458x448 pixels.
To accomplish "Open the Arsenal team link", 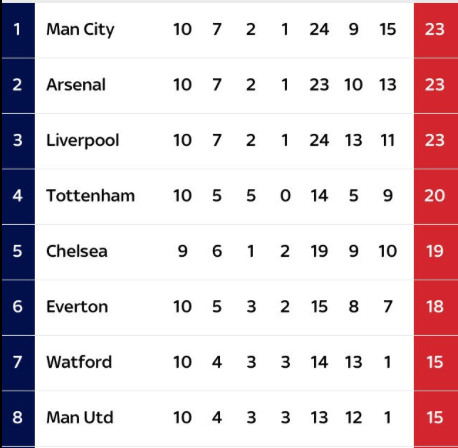I will point(76,85).
